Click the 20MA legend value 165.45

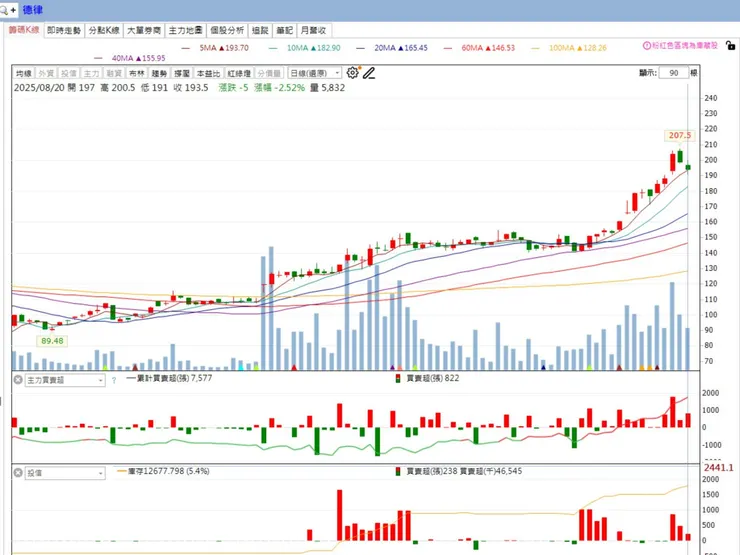point(416,48)
